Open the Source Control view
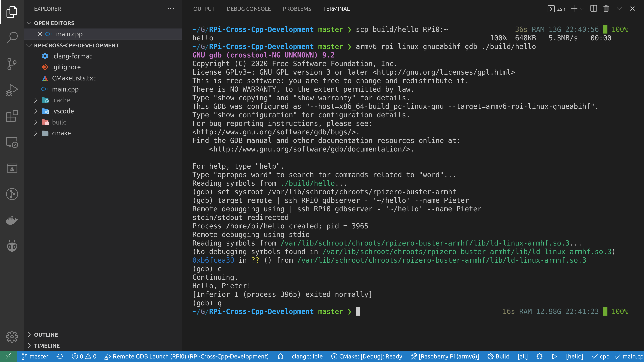The image size is (644, 362). coord(12,64)
